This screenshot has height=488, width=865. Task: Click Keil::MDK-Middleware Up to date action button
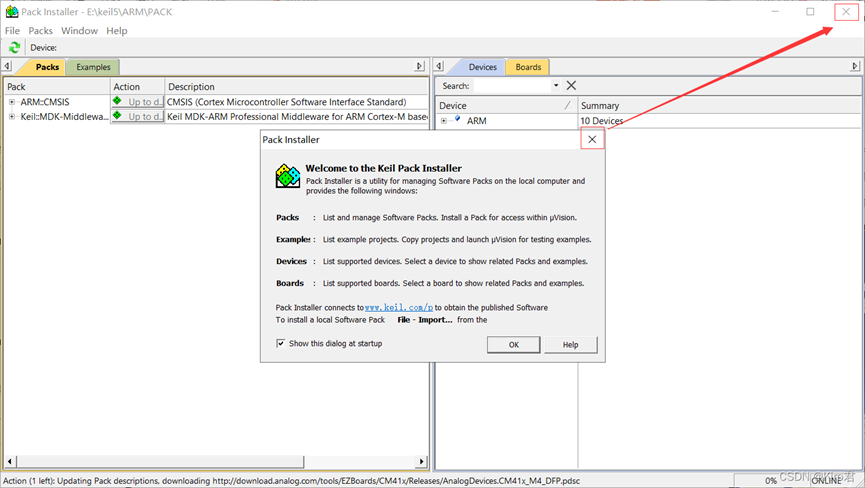click(x=138, y=117)
